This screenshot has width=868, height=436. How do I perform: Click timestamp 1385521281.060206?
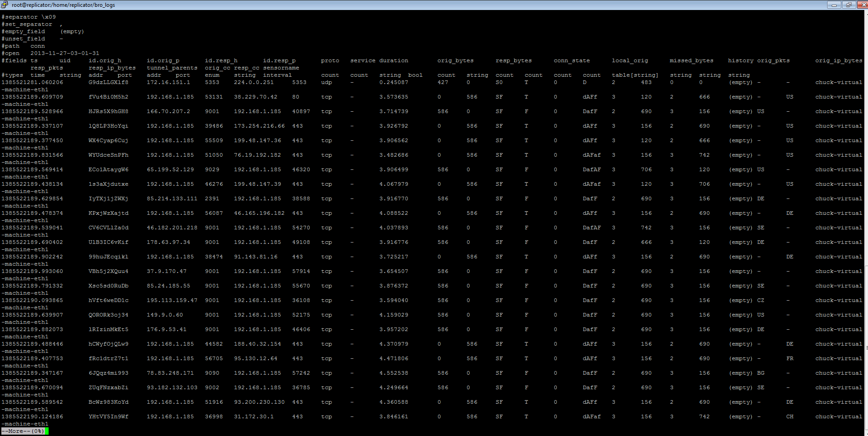32,83
